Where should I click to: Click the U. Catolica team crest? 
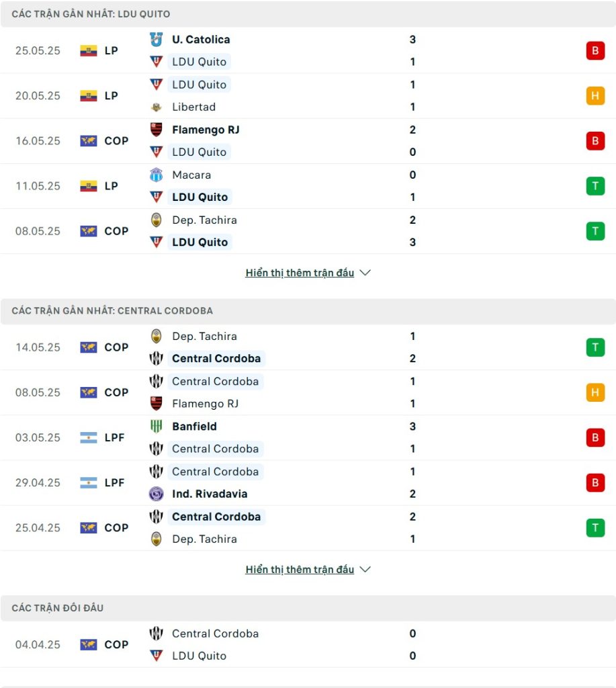[x=157, y=40]
